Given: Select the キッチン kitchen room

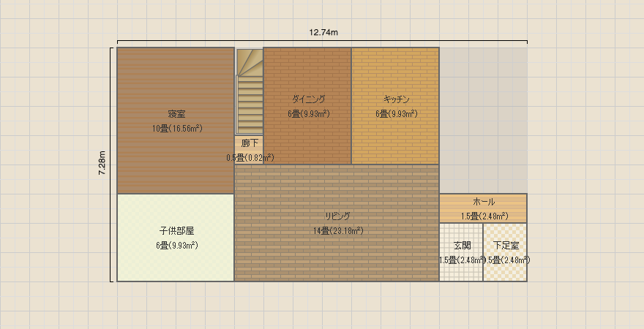Looking at the screenshot, I should [x=395, y=106].
